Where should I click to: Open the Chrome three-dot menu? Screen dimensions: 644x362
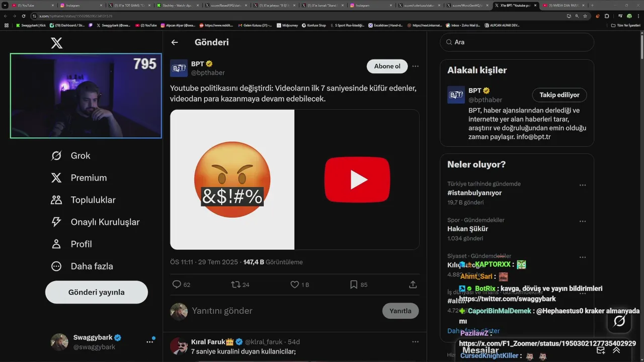click(x=638, y=16)
